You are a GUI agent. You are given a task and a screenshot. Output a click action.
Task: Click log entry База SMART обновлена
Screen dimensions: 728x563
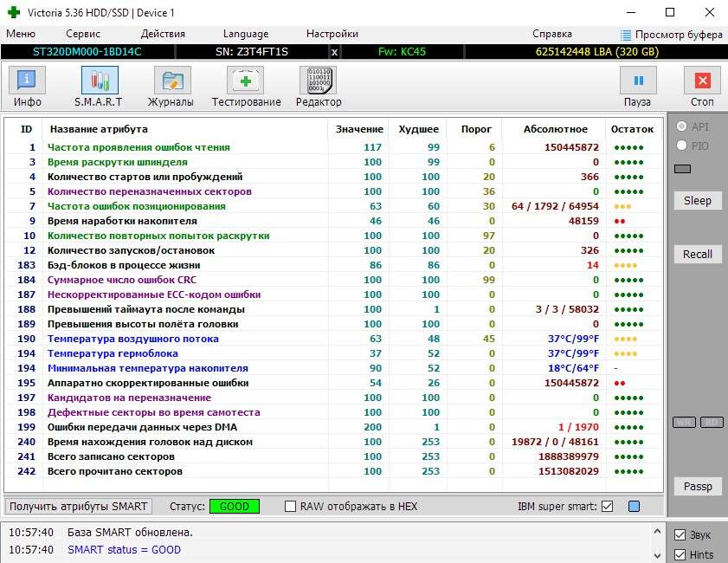click(x=130, y=533)
